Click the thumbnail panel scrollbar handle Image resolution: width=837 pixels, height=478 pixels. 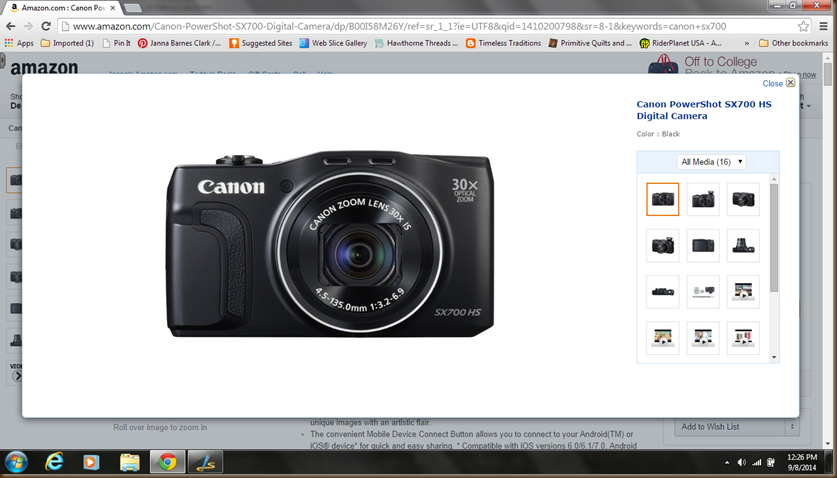774,238
